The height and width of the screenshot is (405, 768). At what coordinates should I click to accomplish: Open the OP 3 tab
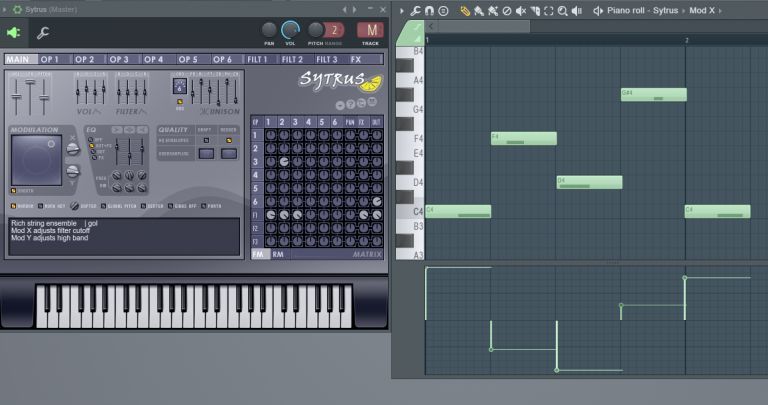(123, 59)
